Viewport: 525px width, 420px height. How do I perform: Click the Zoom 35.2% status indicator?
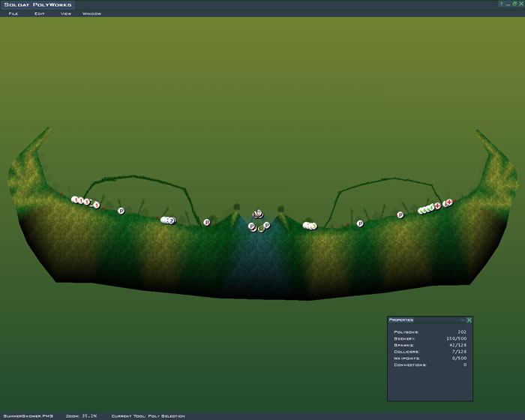(82, 415)
